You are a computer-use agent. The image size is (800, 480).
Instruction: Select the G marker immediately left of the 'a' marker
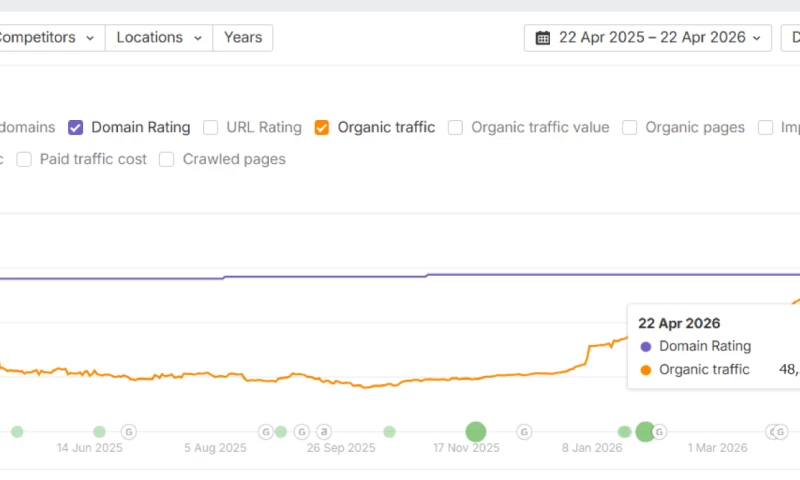click(x=302, y=432)
